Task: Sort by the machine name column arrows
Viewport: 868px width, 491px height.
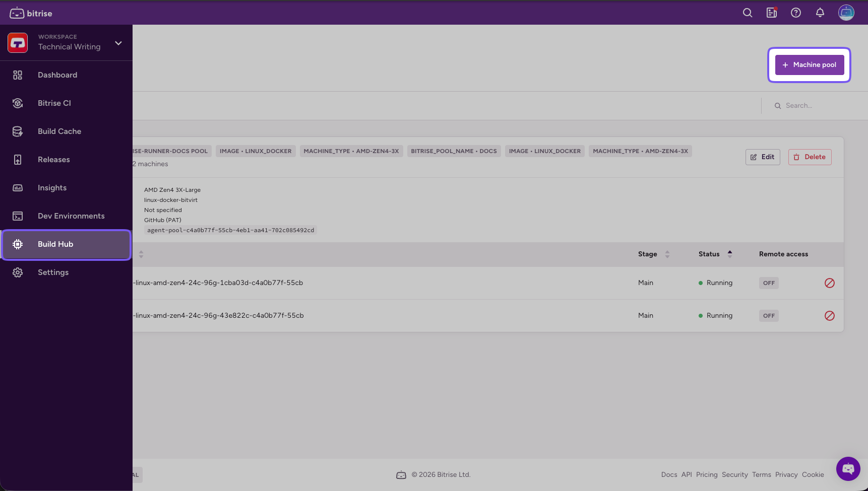Action: pos(141,254)
